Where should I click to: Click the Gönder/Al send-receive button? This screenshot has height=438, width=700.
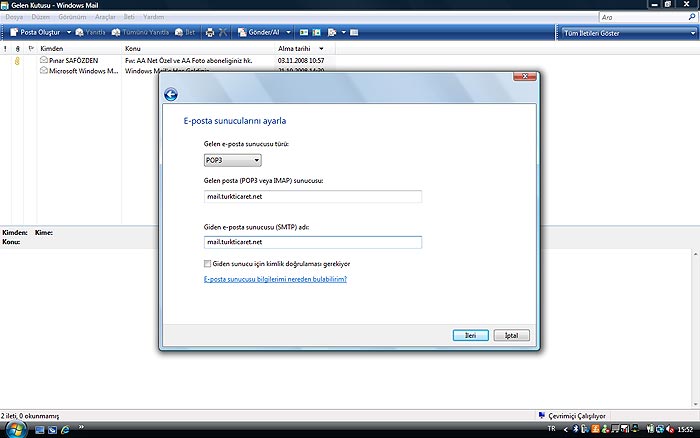[x=258, y=32]
